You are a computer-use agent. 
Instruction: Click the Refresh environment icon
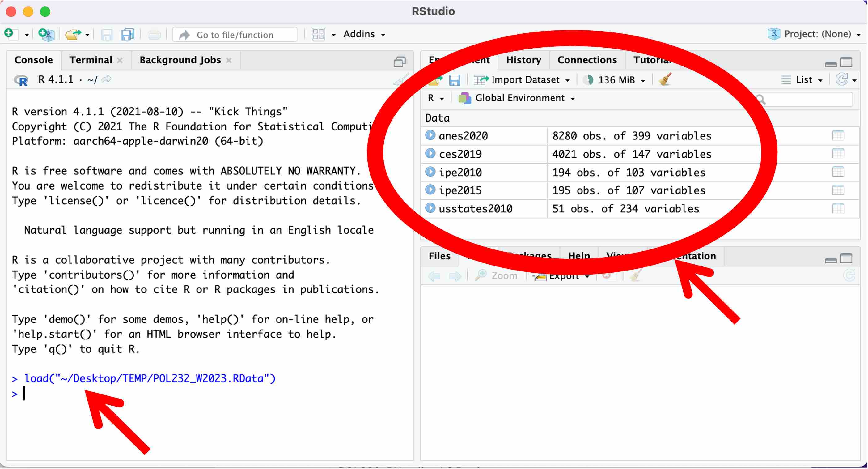coord(842,79)
